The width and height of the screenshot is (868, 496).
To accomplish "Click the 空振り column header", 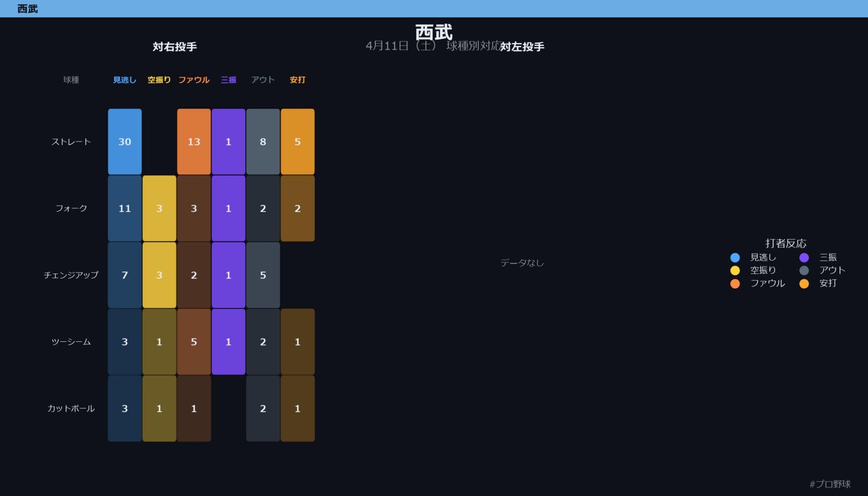I will click(159, 80).
